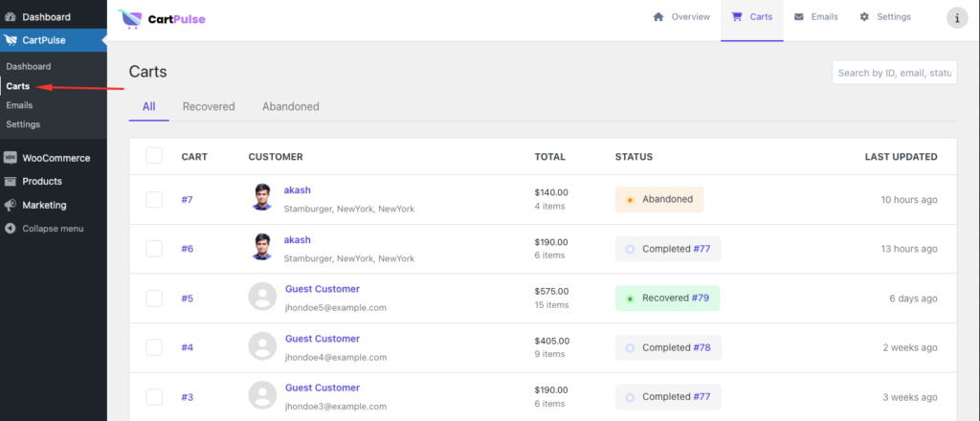The width and height of the screenshot is (980, 421).
Task: Click the '10 hours ago' timestamp
Action: 909,199
